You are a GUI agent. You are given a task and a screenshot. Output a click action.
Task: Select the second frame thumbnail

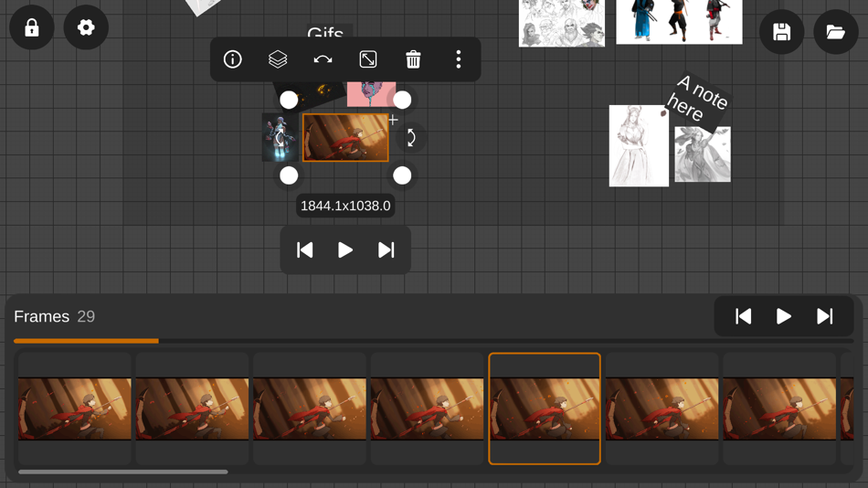[x=192, y=408]
